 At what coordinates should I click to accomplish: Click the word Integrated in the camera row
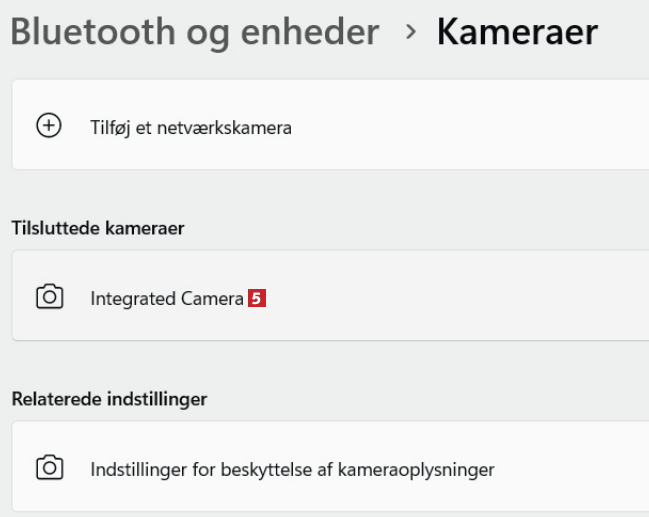(133, 298)
